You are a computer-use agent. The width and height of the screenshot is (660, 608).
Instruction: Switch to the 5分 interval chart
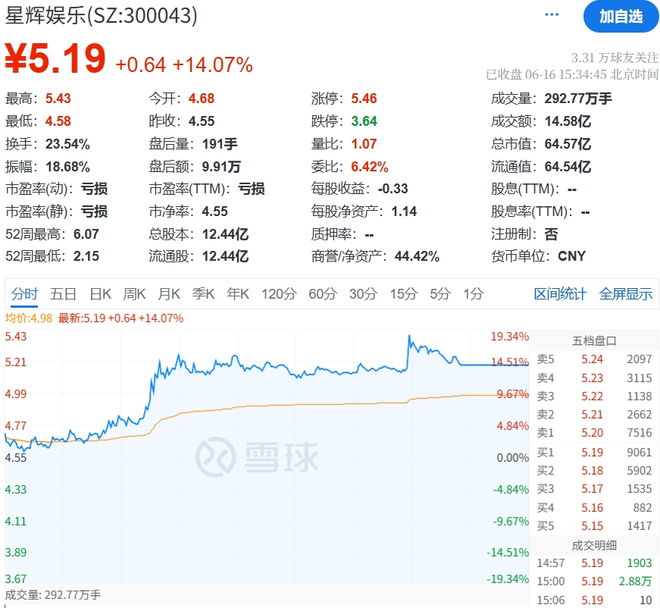440,293
